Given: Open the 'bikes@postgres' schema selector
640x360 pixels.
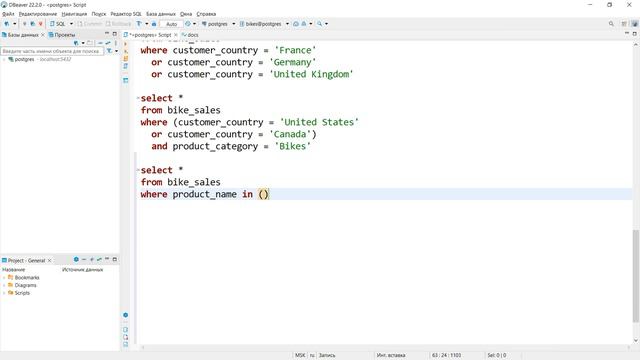Looking at the screenshot, I should pos(264,24).
